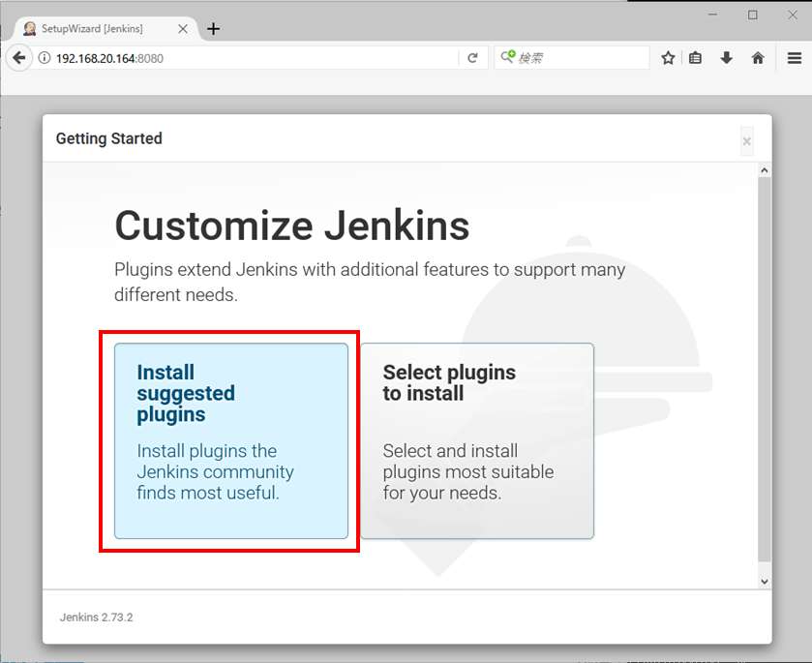
Task: Click the address bar showing 192.168.20.164:8080
Action: pyautogui.click(x=249, y=58)
